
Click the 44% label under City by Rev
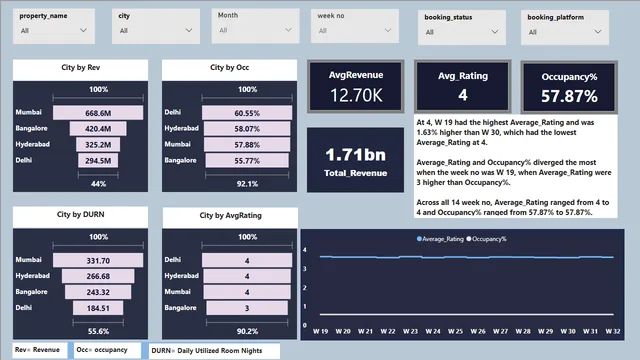(x=98, y=184)
